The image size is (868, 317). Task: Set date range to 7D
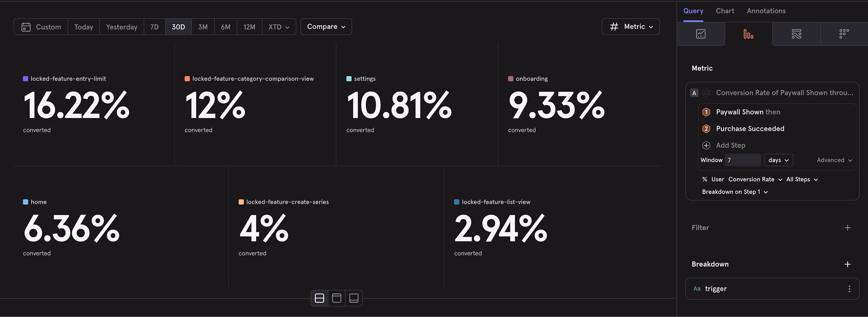pyautogui.click(x=154, y=27)
